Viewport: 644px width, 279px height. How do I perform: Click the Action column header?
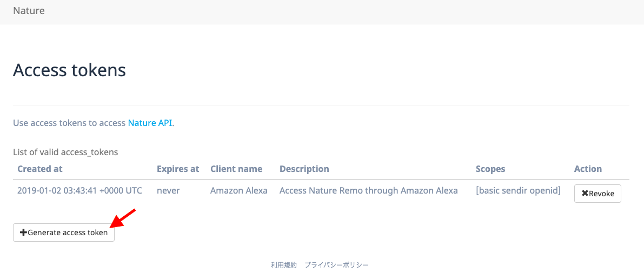[x=588, y=169]
